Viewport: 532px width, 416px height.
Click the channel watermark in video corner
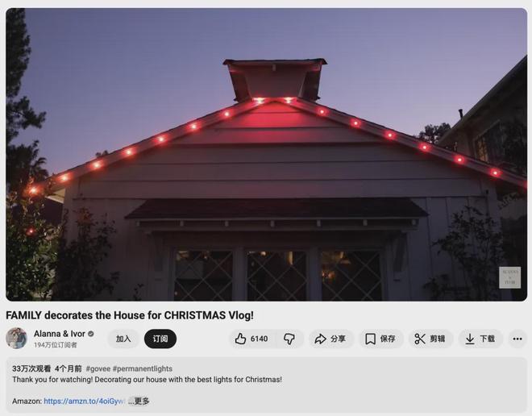pyautogui.click(x=509, y=277)
